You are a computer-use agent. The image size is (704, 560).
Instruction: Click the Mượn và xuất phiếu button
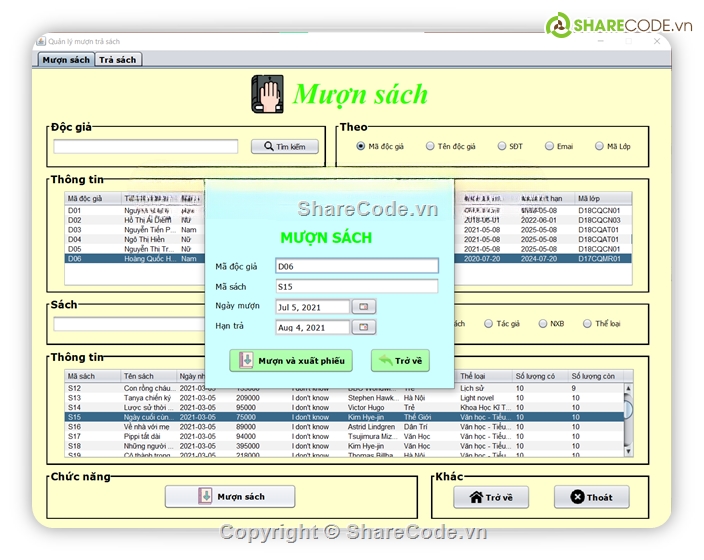pyautogui.click(x=291, y=361)
